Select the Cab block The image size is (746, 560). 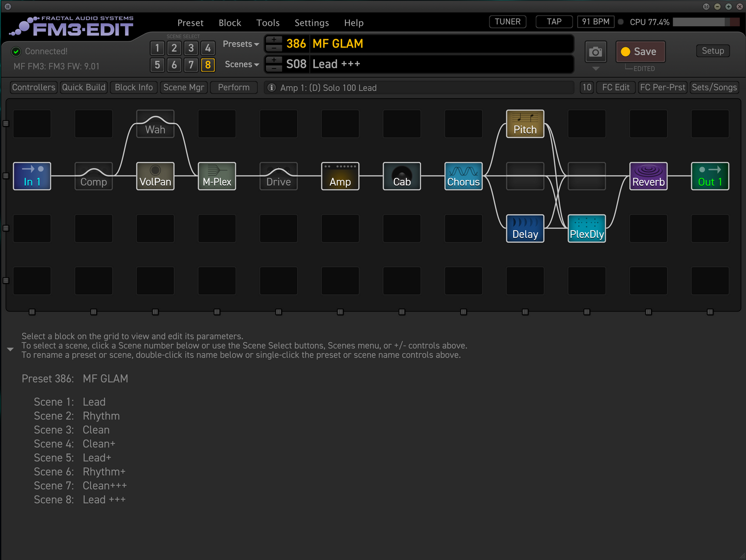pos(402,176)
